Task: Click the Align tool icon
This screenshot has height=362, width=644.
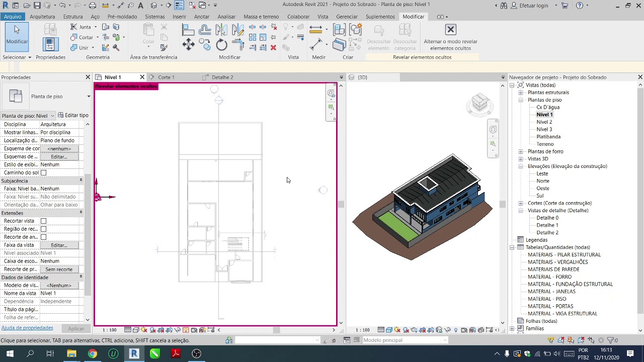Action: (188, 30)
